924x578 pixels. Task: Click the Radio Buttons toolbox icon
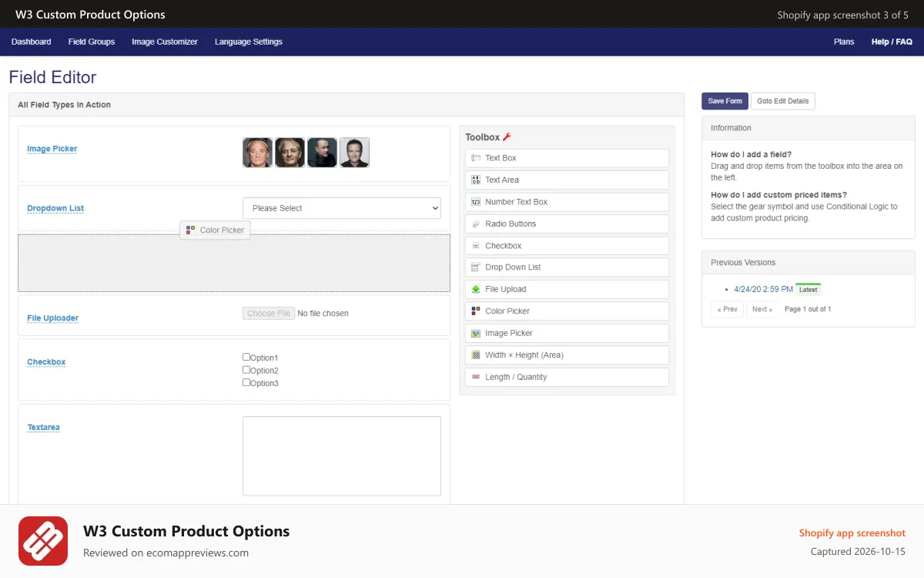(476, 223)
